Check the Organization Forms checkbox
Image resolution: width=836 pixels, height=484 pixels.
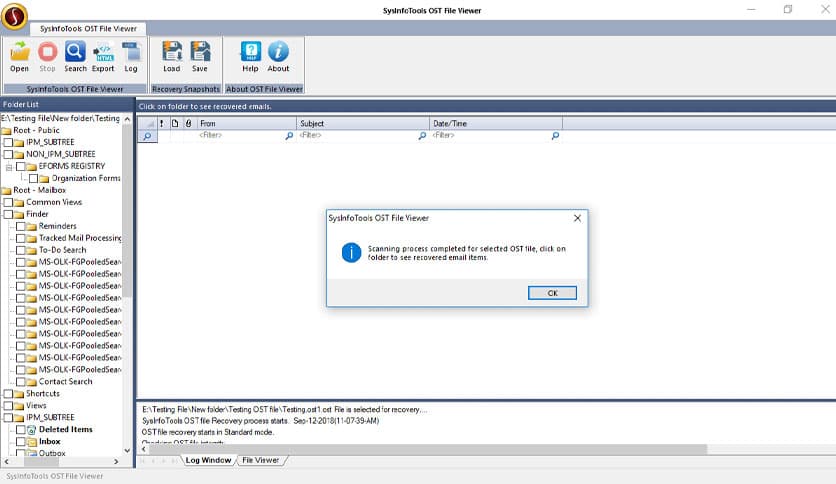[34, 179]
